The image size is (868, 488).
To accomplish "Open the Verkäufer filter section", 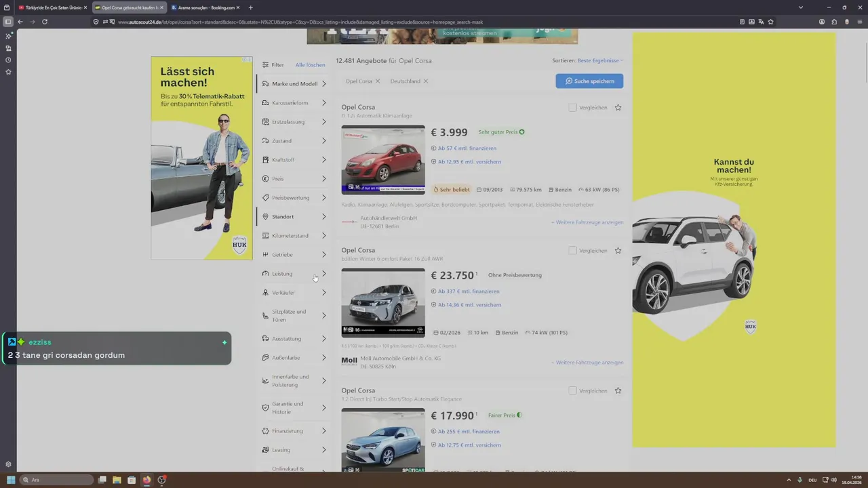I will (294, 293).
